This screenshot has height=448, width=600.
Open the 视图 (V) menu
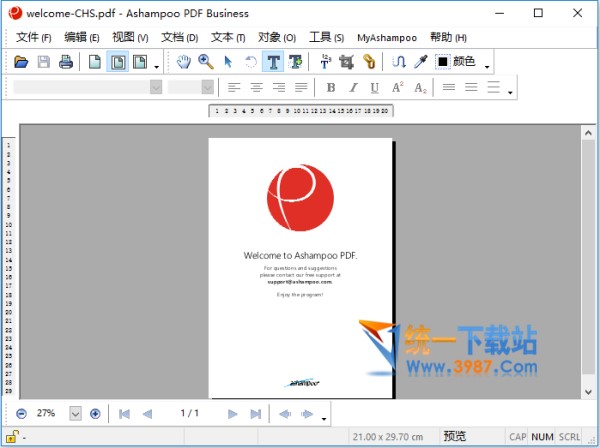pyautogui.click(x=130, y=37)
